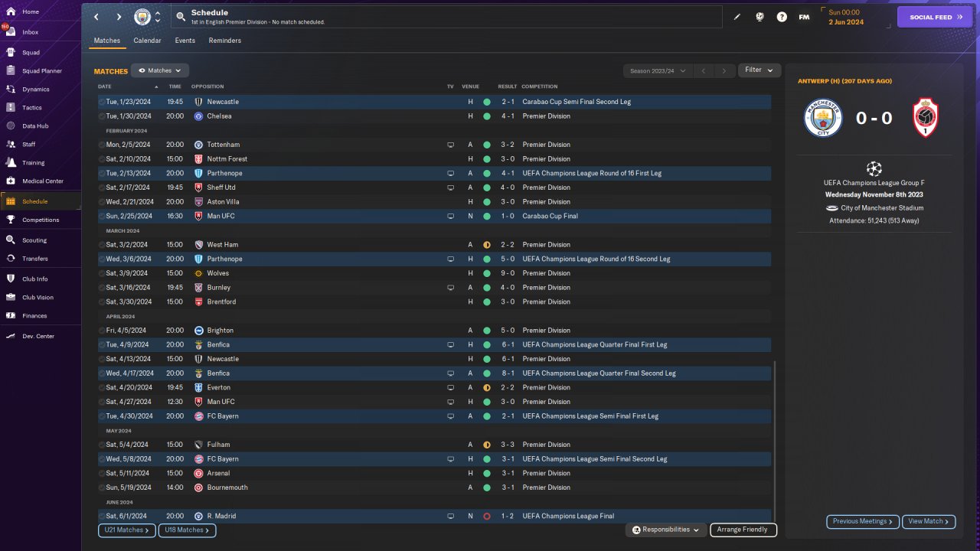Click the Chelsea club badge

(198, 116)
